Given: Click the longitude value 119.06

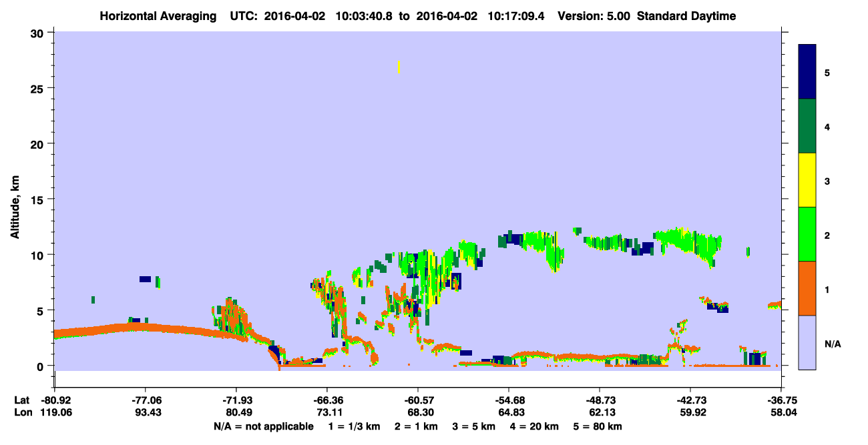Looking at the screenshot, I should [55, 412].
